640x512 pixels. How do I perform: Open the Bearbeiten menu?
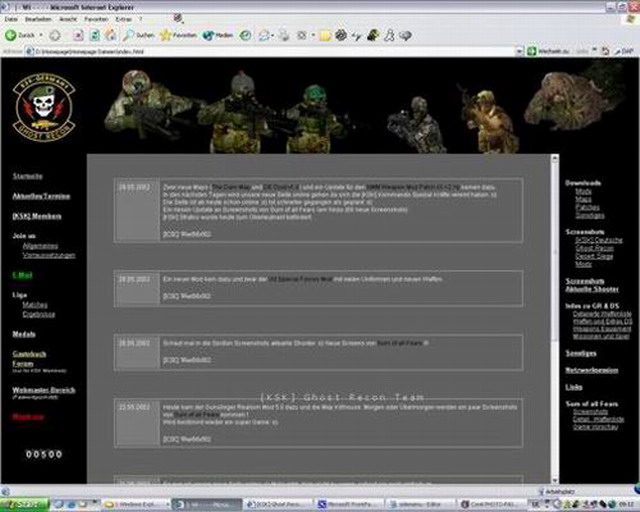(38, 19)
